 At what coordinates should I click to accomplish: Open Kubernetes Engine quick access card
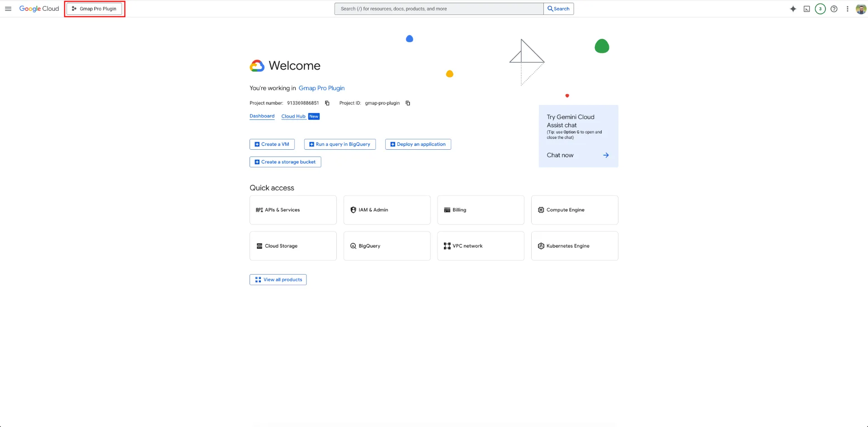(x=575, y=246)
